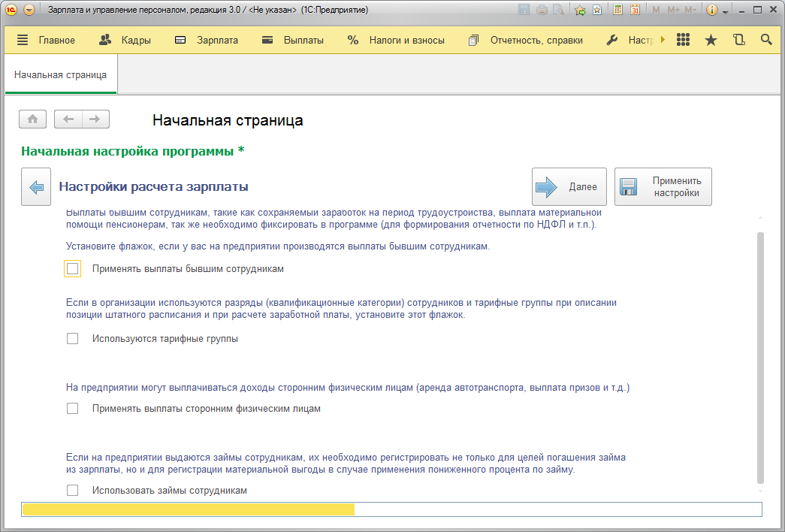Screen dimensions: 785x532
Task: Enable 'Применять выплаты бывшим сотрудникам' checkbox
Action: tap(73, 268)
